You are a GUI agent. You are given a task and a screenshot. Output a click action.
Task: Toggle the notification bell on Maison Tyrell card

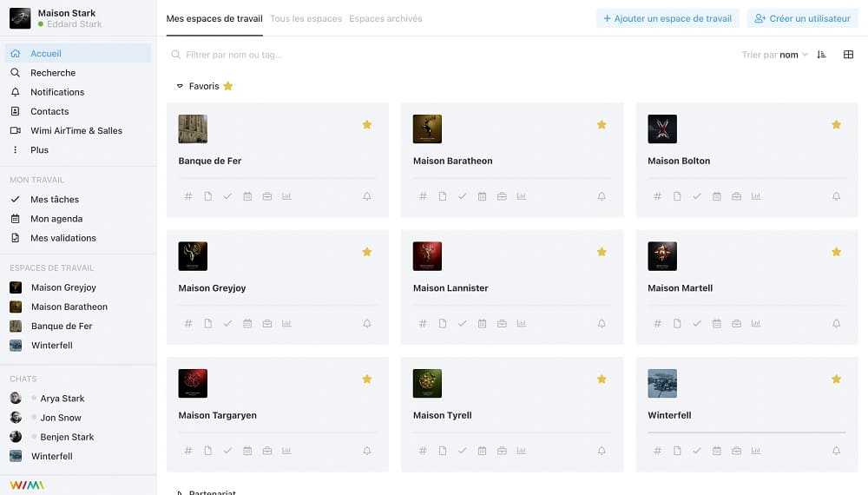(x=602, y=451)
